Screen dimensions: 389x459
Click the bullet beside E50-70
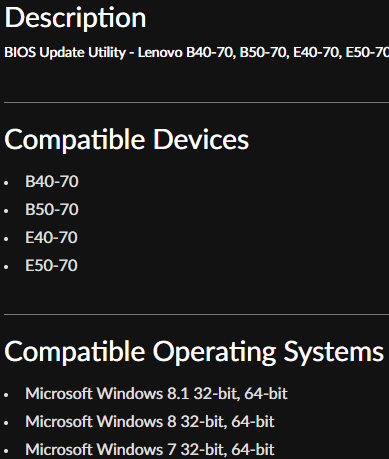[6, 267]
